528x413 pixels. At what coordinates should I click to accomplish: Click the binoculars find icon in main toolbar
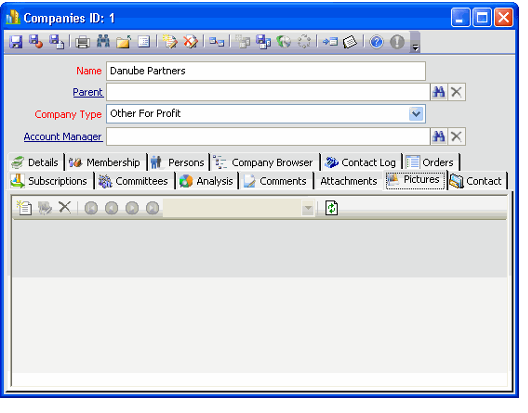tap(103, 41)
